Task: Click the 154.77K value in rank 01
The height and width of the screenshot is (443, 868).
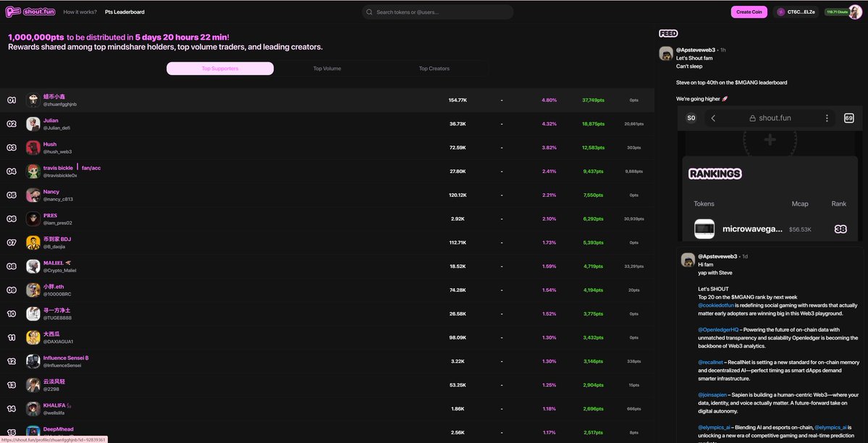Action: click(458, 100)
